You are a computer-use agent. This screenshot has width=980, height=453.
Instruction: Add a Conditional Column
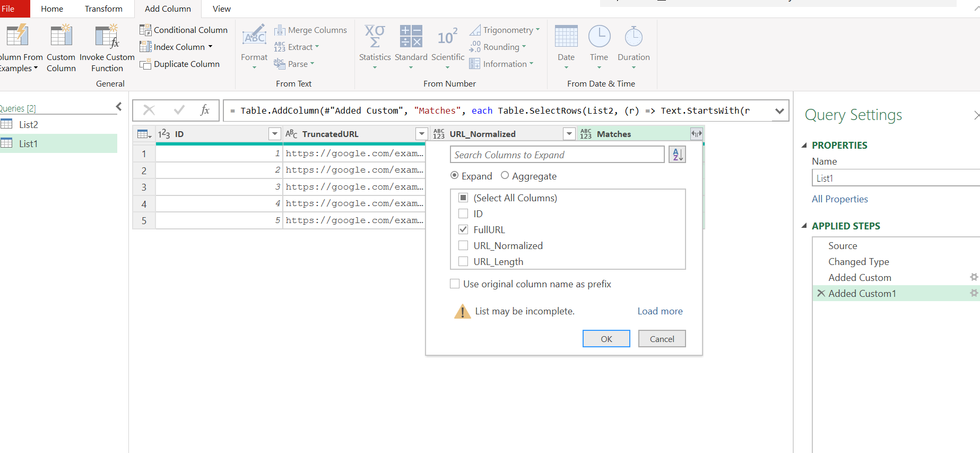point(184,30)
